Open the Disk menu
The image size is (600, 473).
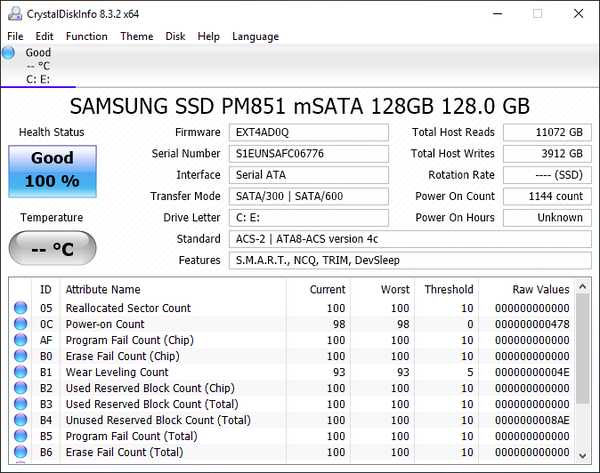(175, 36)
